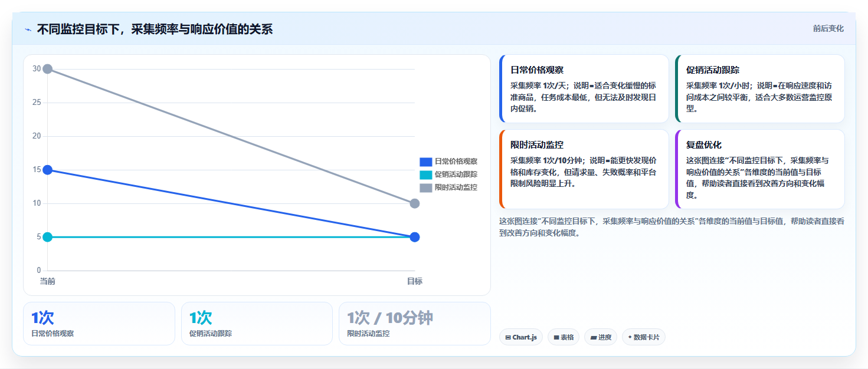868x369 pixels.
Task: Click 限时活动监控 legend label
Action: click(x=456, y=187)
